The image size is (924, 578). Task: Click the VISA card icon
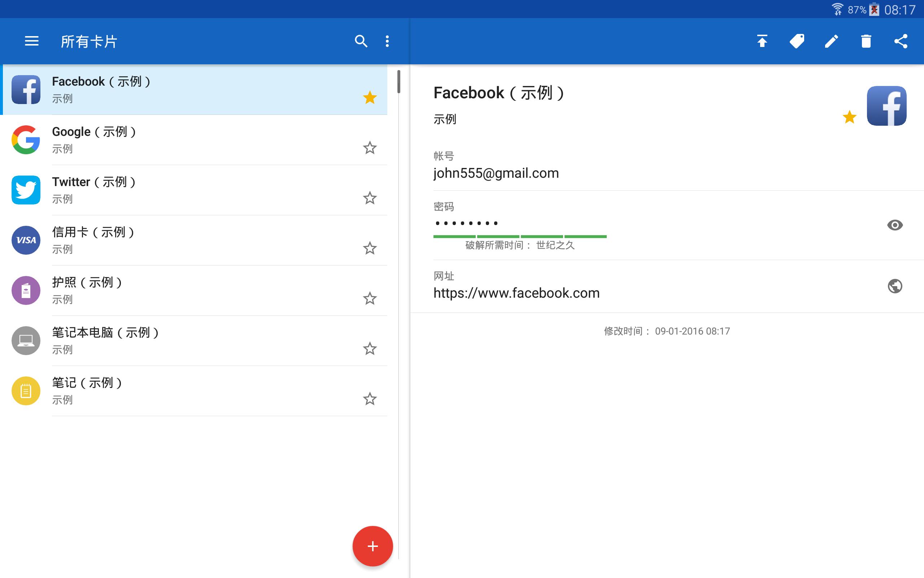click(x=26, y=240)
